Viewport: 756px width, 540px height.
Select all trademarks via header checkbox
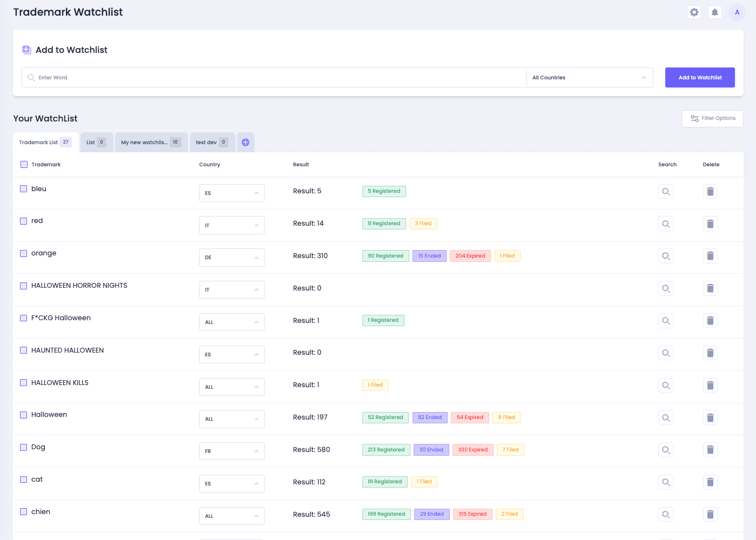click(x=24, y=165)
